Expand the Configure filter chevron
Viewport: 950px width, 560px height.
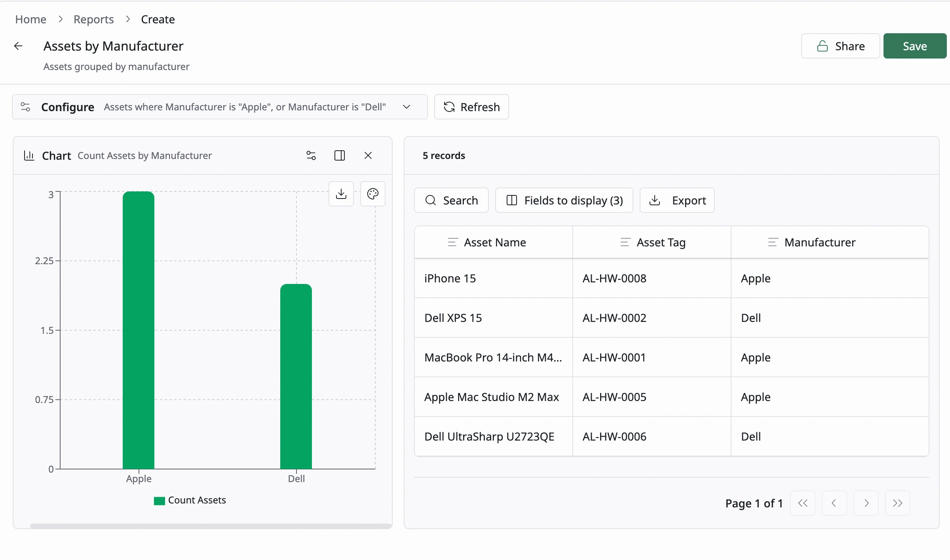pyautogui.click(x=407, y=107)
